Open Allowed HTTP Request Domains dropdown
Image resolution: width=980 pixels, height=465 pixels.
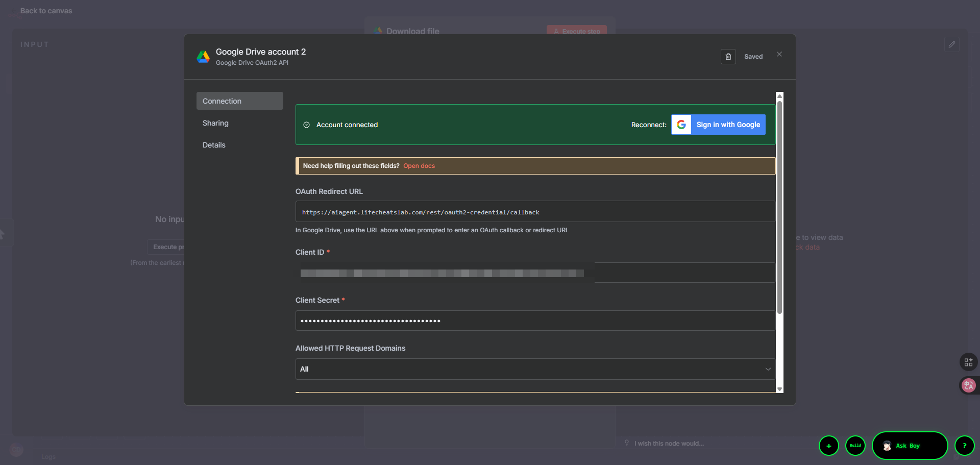[534, 369]
